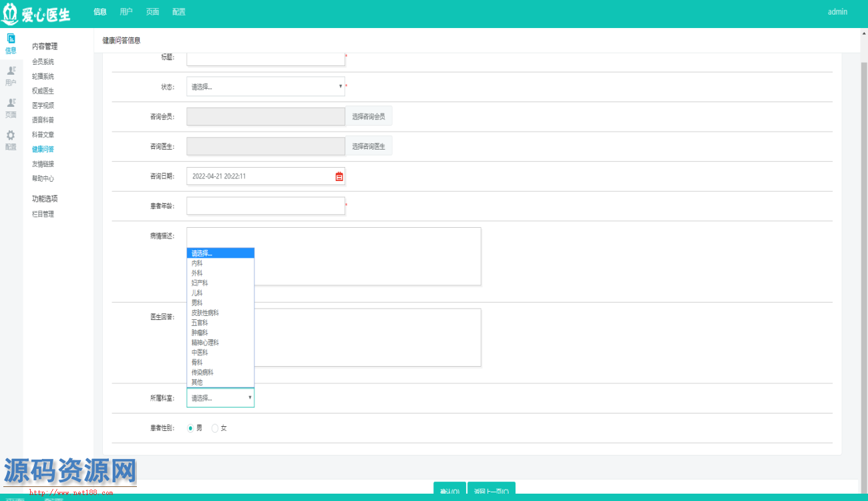This screenshot has width=868, height=501.
Task: Switch to the 信息 top menu
Action: tap(99, 12)
